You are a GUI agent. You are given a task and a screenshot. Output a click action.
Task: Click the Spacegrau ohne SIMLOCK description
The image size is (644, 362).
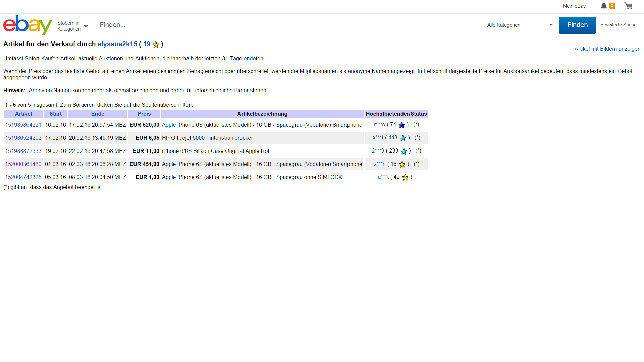253,177
